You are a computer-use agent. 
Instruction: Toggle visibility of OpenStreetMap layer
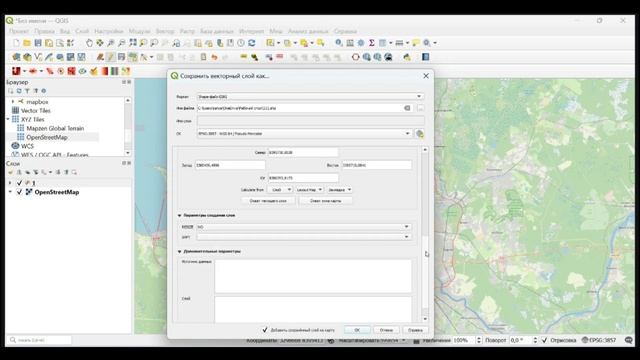pos(19,192)
